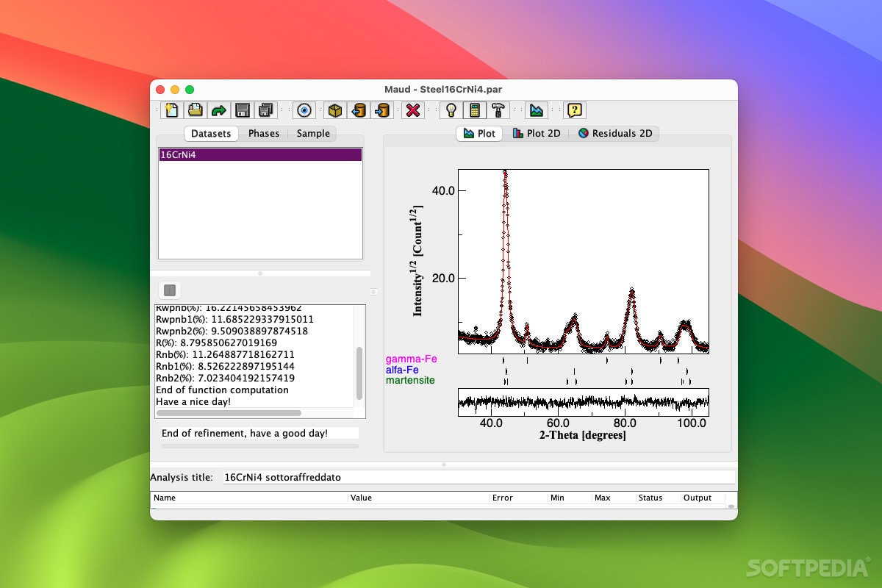Click the Rnb2(%) log line
882x588 pixels.
[225, 378]
